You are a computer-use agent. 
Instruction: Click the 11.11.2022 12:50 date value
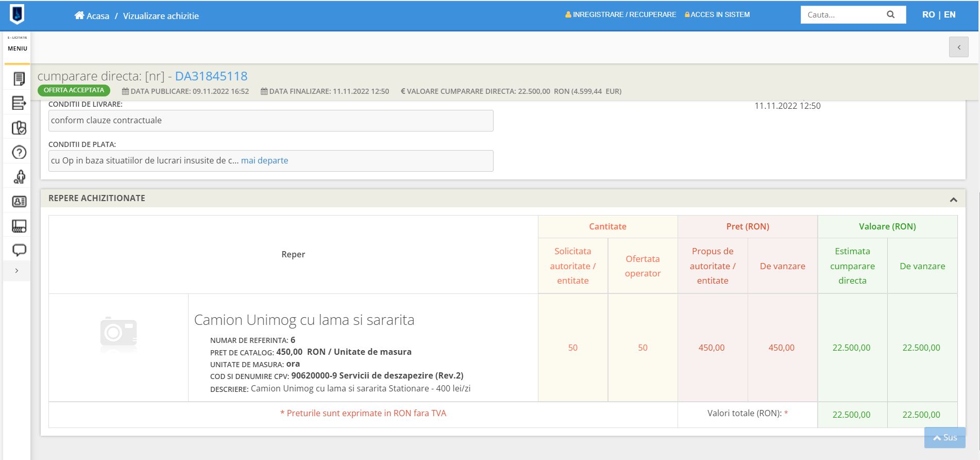pos(787,106)
